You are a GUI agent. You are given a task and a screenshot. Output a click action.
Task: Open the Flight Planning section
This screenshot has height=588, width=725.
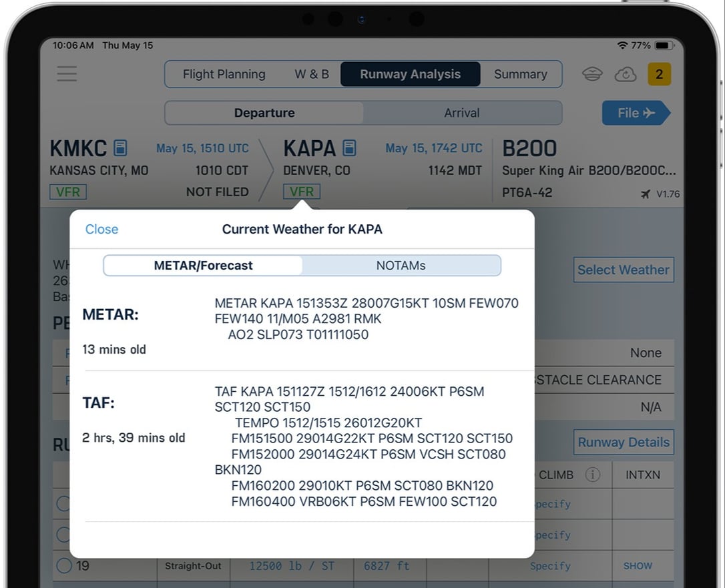click(224, 74)
